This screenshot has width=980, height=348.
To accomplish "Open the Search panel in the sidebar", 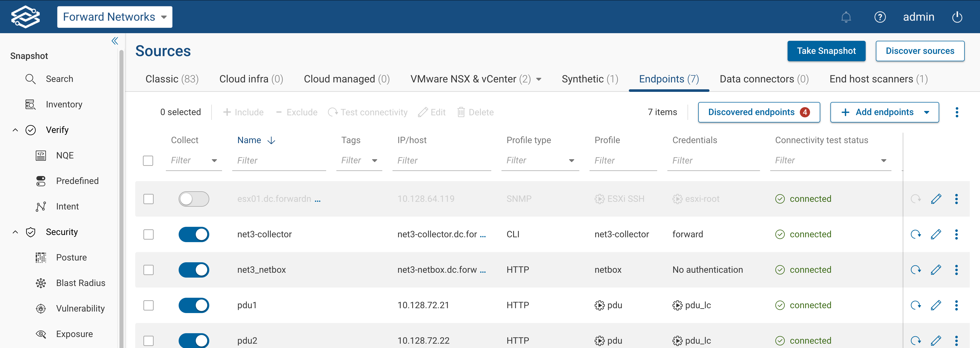I will click(x=60, y=79).
